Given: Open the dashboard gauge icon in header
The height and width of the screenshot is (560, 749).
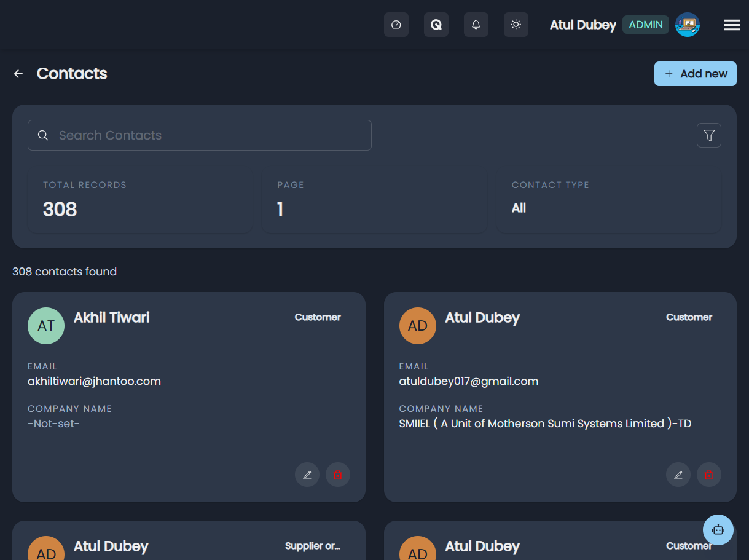Looking at the screenshot, I should (x=396, y=25).
